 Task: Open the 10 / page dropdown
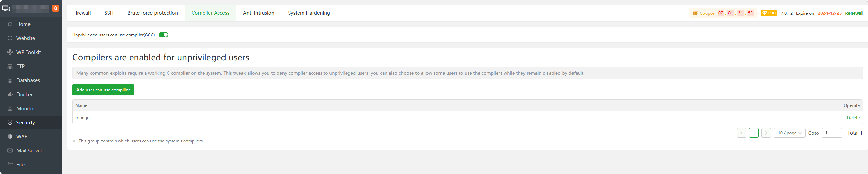tap(789, 133)
